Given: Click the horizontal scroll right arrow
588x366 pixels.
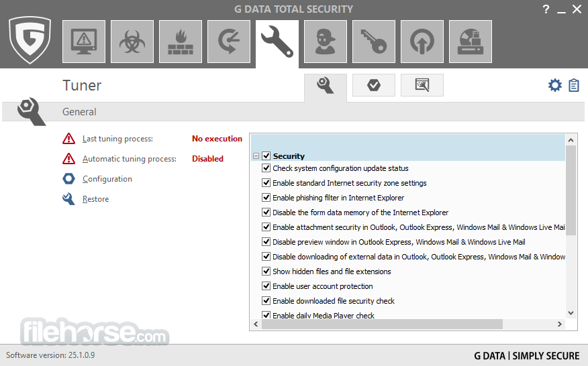Looking at the screenshot, I should 560,324.
